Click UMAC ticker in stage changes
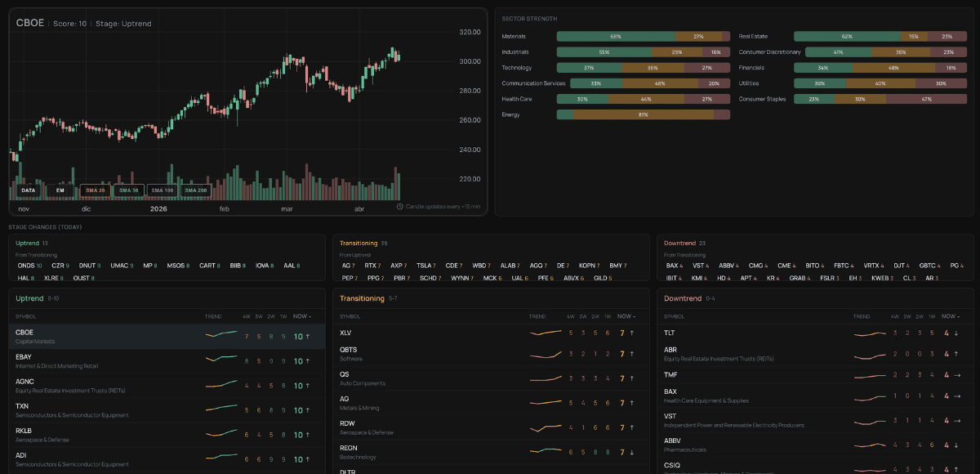The width and height of the screenshot is (980, 474). click(x=122, y=266)
